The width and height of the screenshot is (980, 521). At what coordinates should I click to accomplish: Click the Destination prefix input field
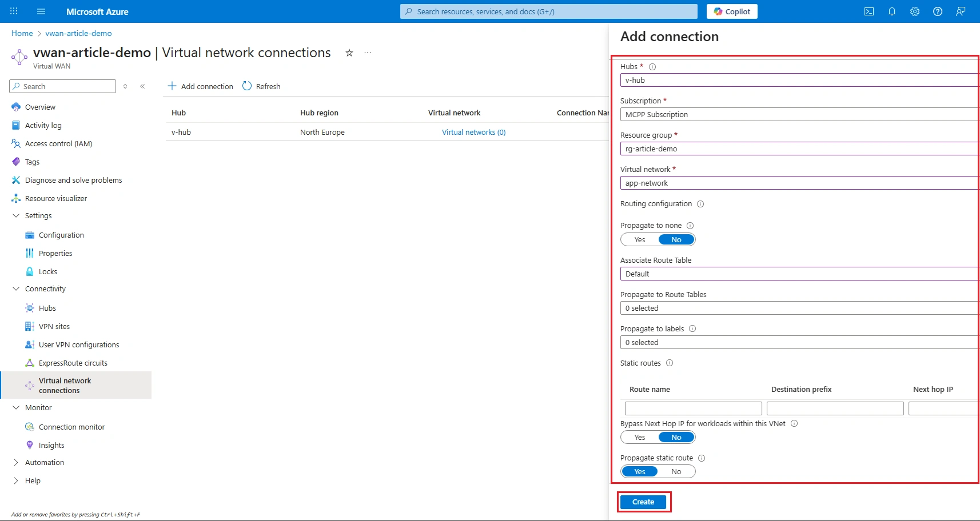(x=835, y=408)
